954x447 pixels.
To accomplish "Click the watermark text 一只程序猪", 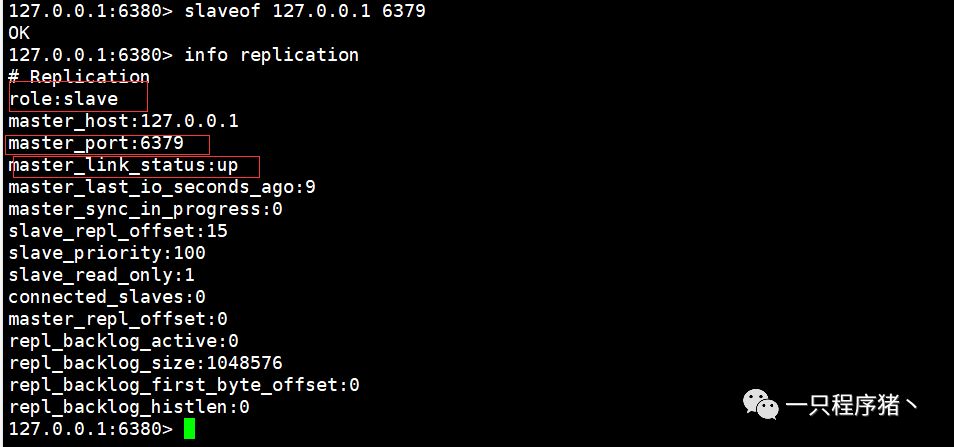I will click(851, 404).
